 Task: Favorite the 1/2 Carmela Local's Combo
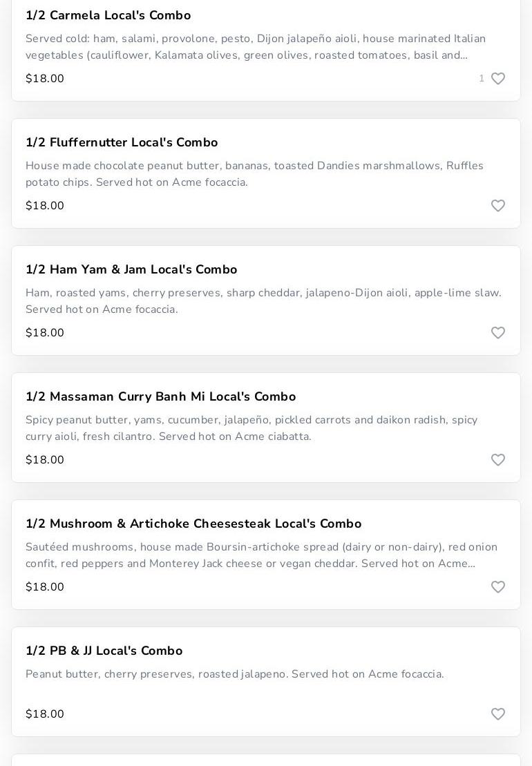(497, 79)
